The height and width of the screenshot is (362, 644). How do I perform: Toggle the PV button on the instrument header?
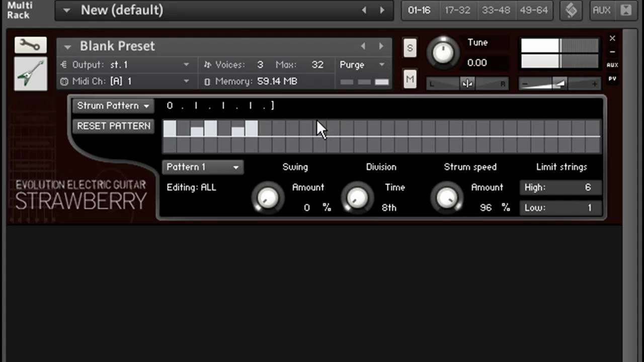(x=612, y=79)
